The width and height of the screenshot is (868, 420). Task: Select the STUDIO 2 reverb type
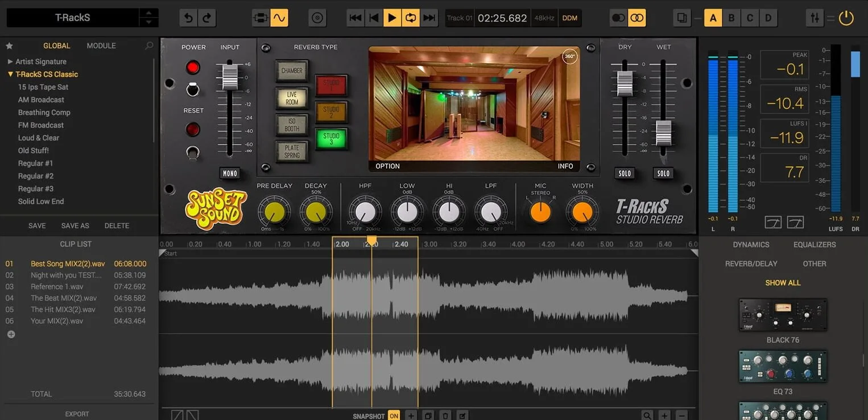(331, 112)
